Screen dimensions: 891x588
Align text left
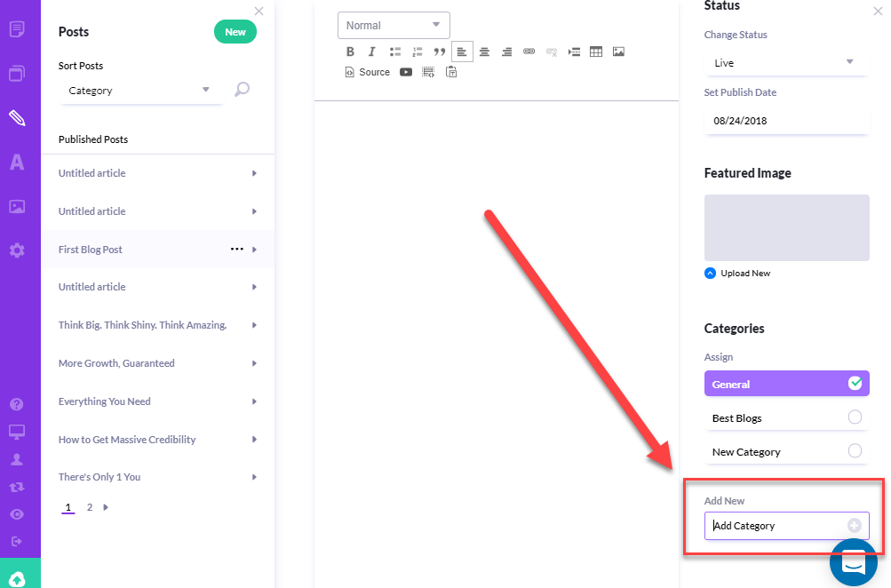coord(462,52)
